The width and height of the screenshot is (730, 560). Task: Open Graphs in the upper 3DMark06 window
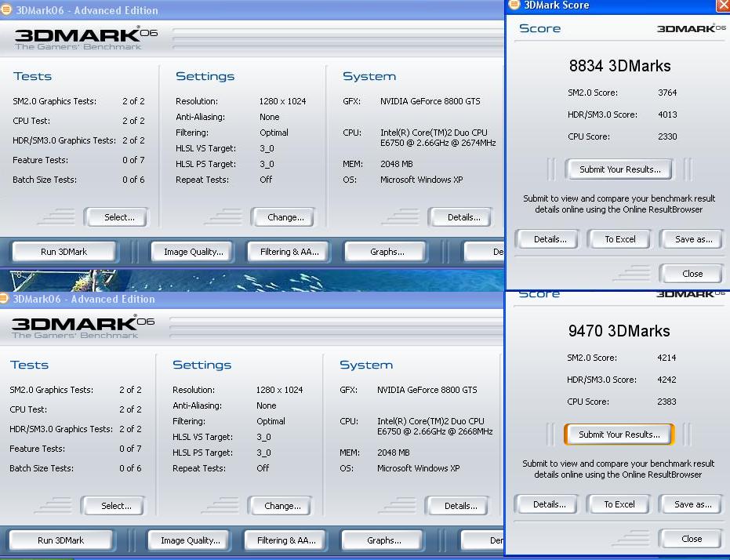tap(387, 252)
